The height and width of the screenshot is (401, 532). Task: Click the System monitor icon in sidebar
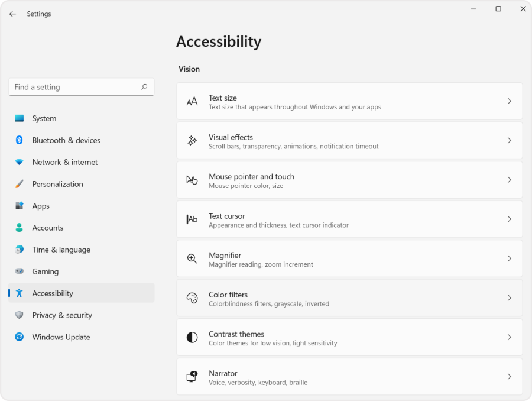(x=19, y=118)
